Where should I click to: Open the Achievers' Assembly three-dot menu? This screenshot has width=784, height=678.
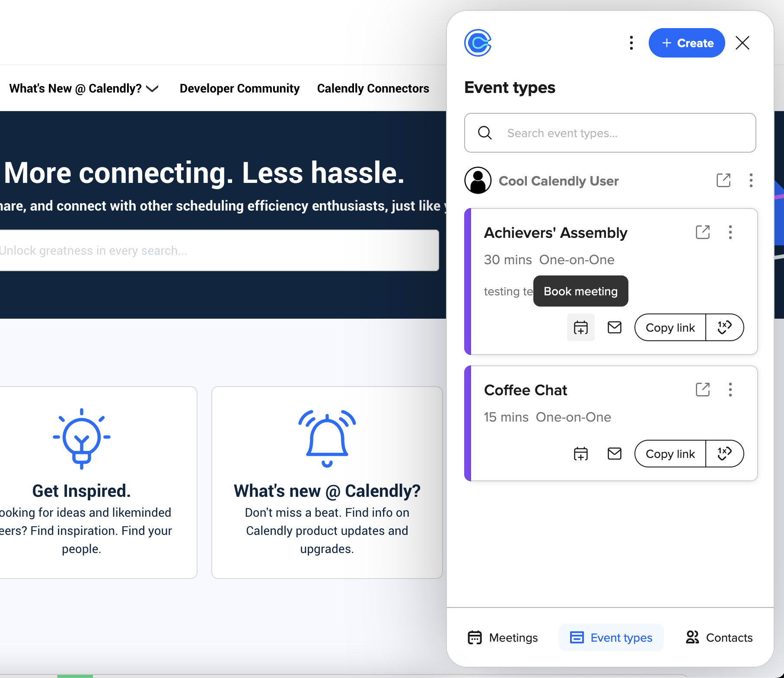[x=730, y=232]
